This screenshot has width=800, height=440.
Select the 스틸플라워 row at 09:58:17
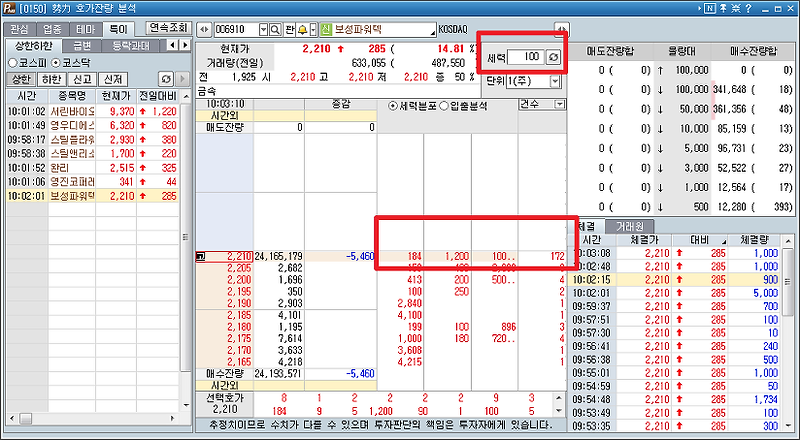92,139
